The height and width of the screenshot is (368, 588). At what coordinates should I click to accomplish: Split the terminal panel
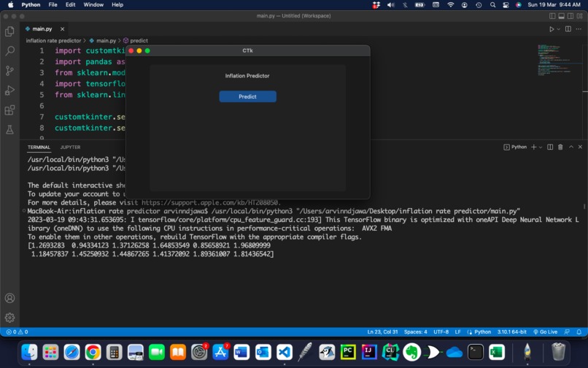pyautogui.click(x=550, y=147)
